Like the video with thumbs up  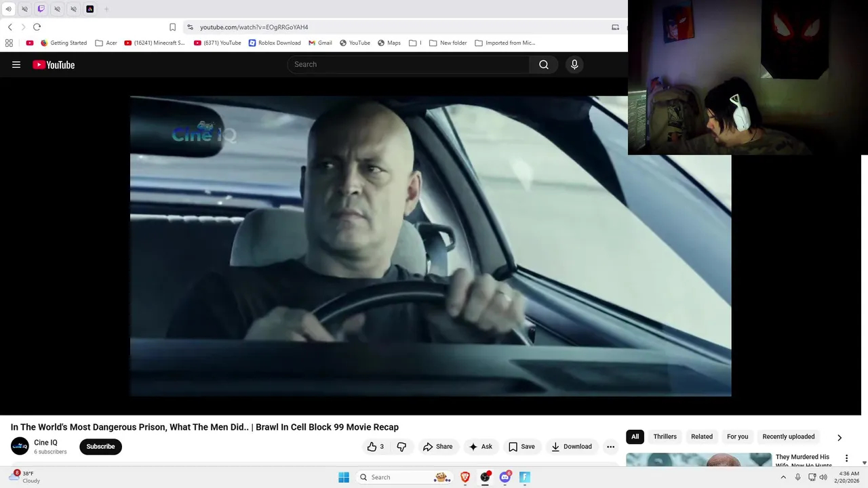point(375,447)
